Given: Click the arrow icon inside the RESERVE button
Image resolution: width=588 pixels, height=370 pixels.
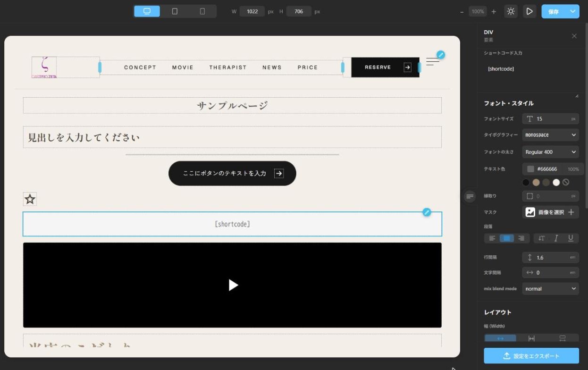Looking at the screenshot, I should click(x=407, y=67).
